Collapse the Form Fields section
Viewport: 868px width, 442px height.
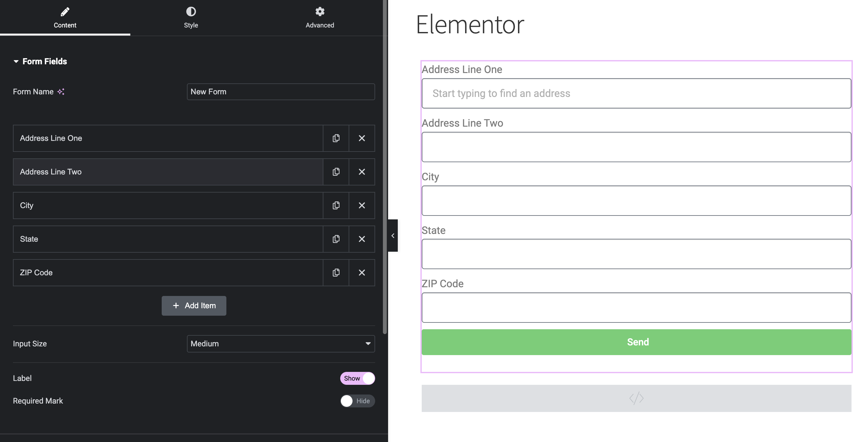16,61
